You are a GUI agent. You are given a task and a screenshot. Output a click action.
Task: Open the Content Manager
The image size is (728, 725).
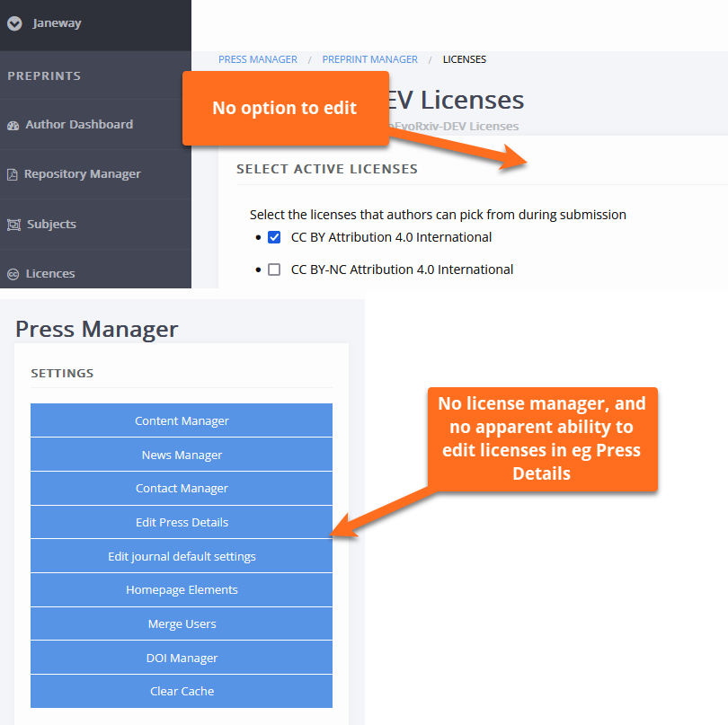(181, 420)
